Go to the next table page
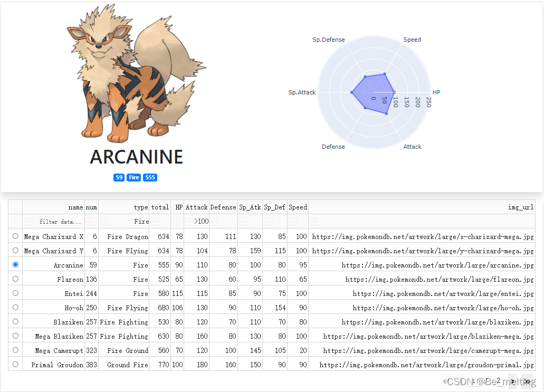 pyautogui.click(x=513, y=381)
